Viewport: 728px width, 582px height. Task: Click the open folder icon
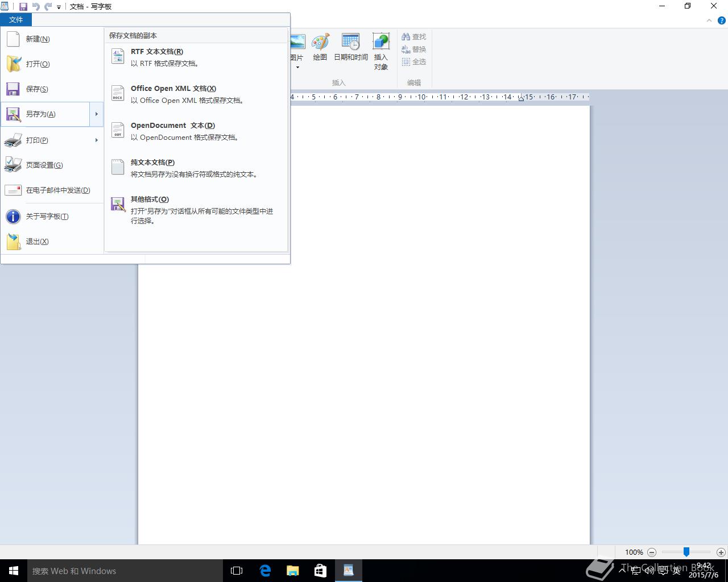pos(14,64)
